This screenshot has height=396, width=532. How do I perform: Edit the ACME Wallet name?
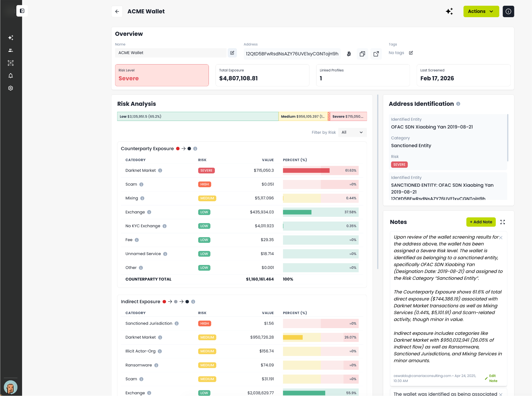point(232,53)
